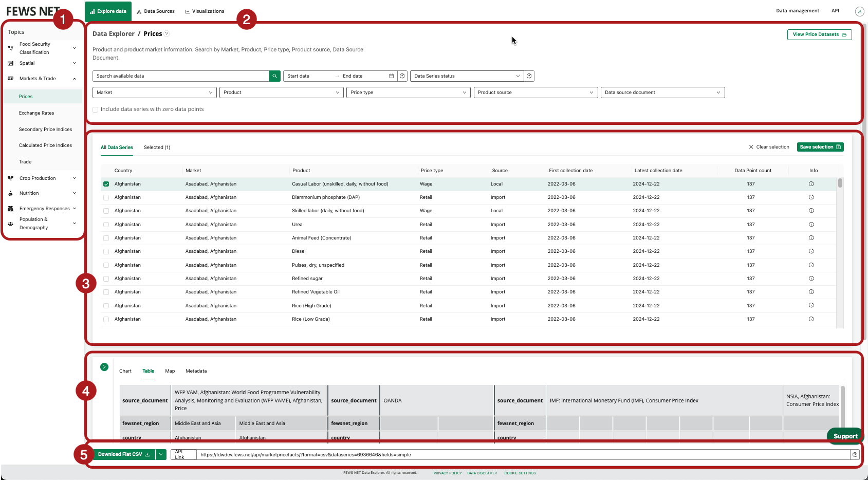This screenshot has height=480, width=868.
Task: Switch to the Selected (1) tab
Action: click(x=157, y=147)
